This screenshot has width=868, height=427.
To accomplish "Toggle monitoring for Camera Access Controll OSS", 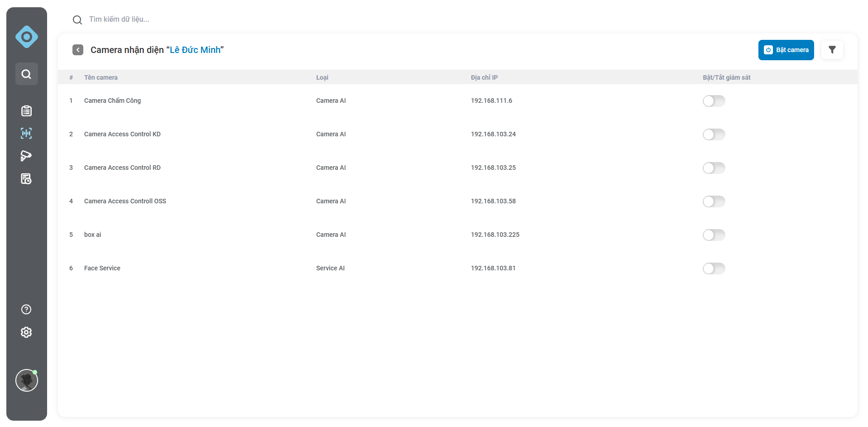I will (714, 202).
